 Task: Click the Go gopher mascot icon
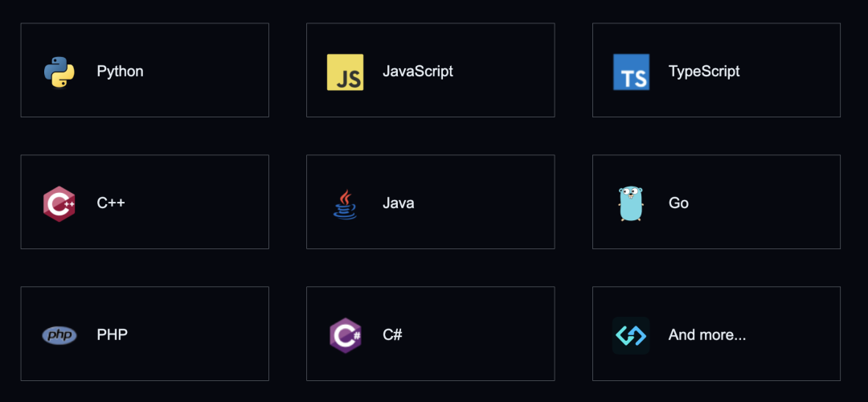(631, 203)
